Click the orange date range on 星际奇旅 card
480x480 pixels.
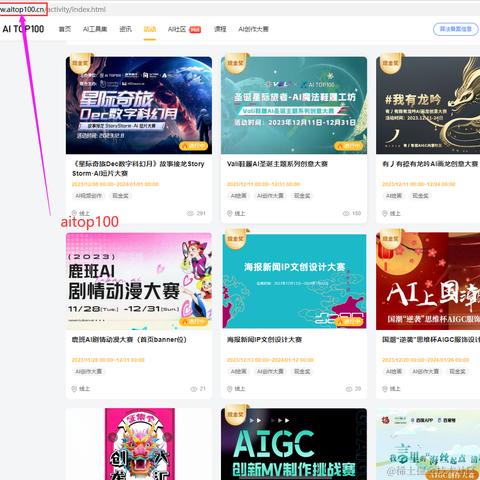115,184
